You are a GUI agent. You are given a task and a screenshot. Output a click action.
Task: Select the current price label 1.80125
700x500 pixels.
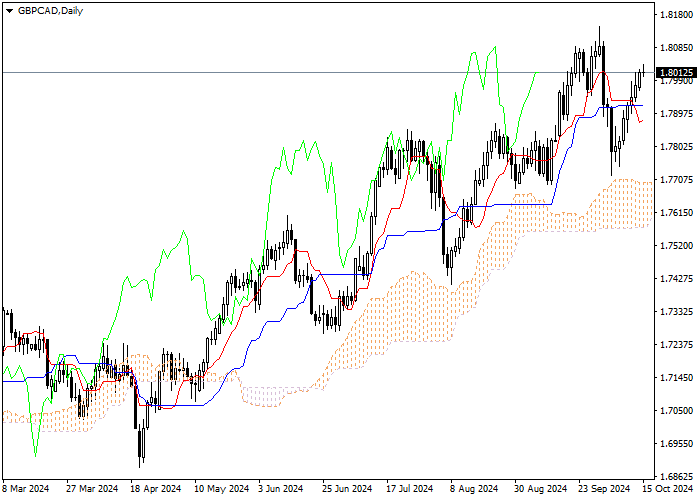coord(676,72)
